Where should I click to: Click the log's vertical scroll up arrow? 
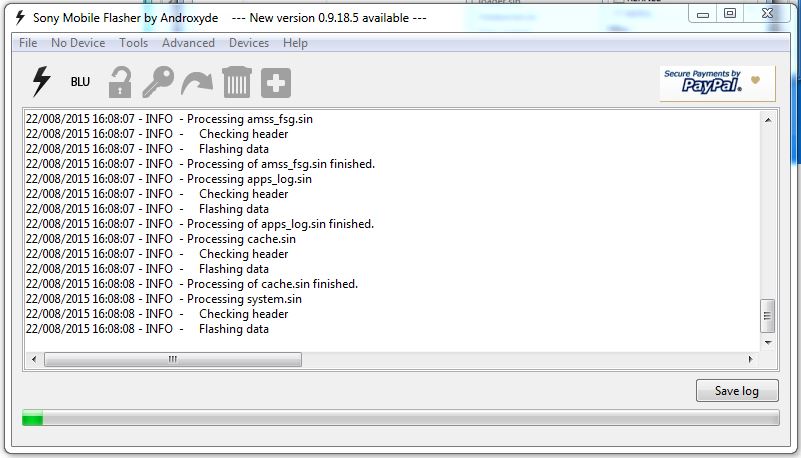[x=768, y=120]
